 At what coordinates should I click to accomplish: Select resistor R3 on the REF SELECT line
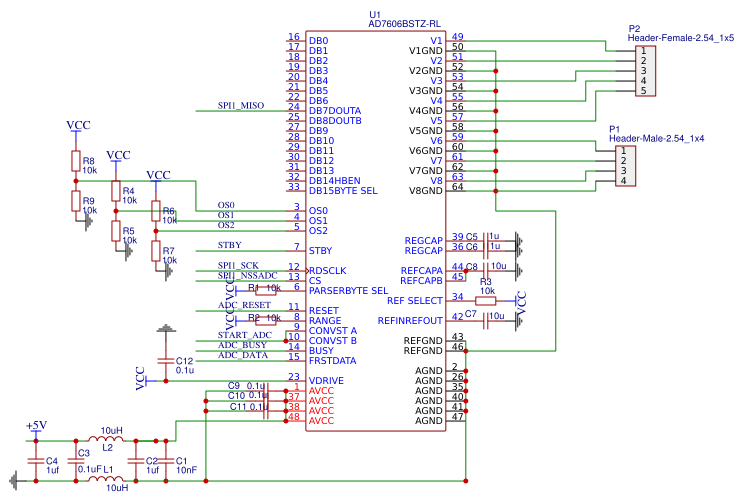click(x=485, y=301)
